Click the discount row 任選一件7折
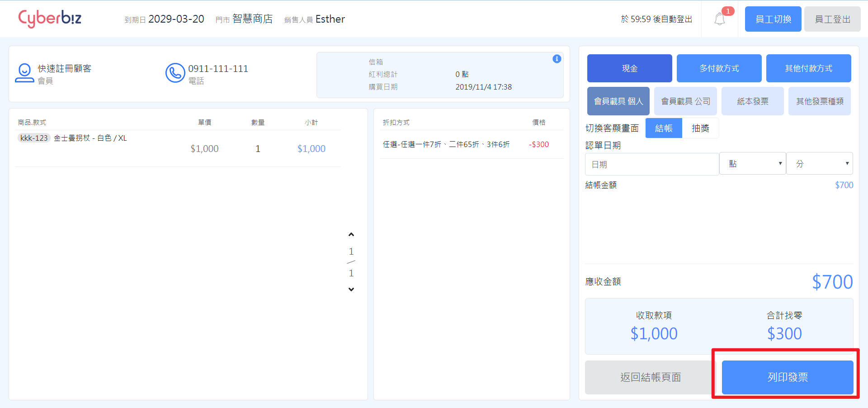The image size is (868, 408). point(446,144)
